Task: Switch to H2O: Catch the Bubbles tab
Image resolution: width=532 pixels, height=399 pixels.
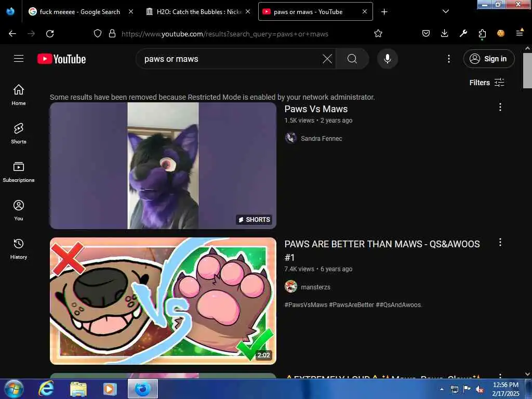Action: tap(198, 12)
